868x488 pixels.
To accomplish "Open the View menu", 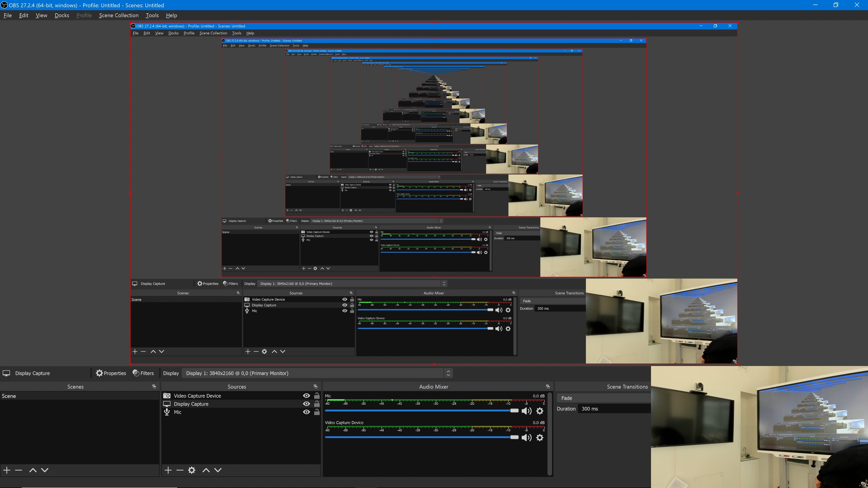I will pyautogui.click(x=41, y=16).
